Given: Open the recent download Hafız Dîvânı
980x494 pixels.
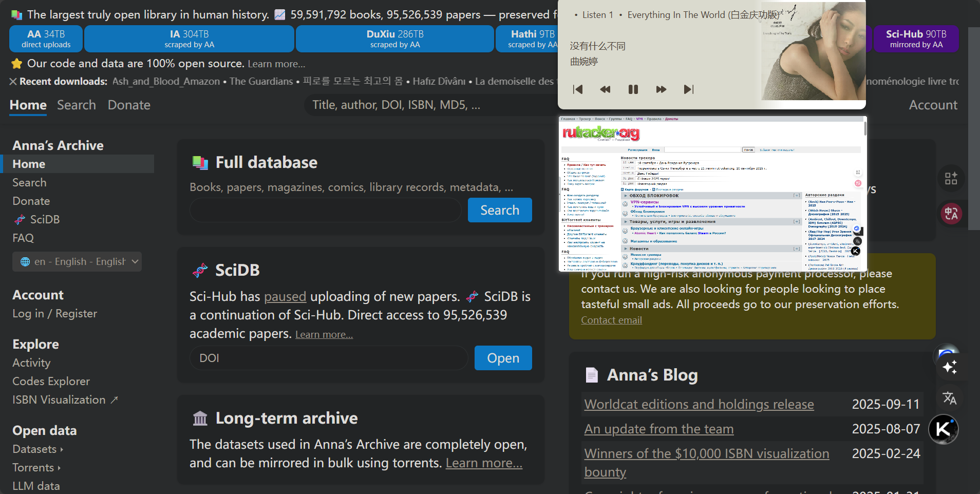Looking at the screenshot, I should [x=439, y=82].
